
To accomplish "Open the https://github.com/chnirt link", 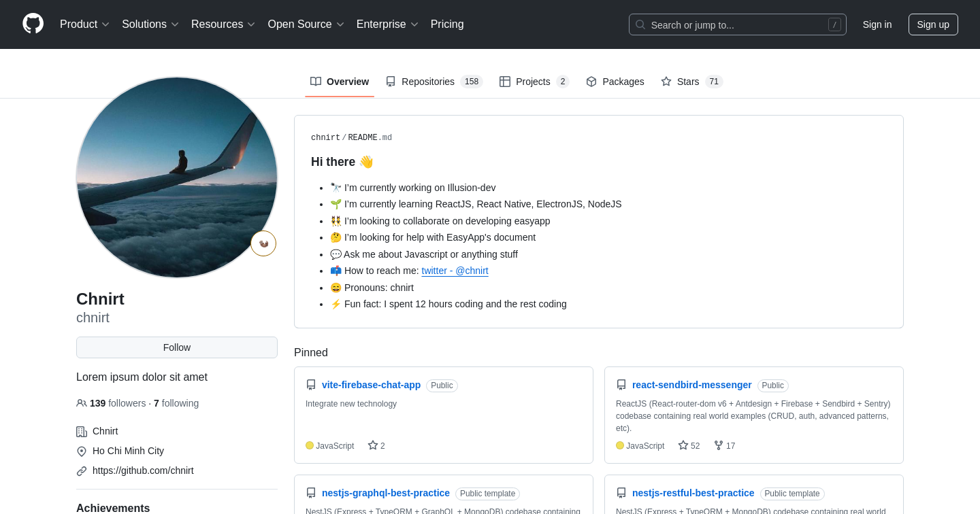I will coord(143,470).
